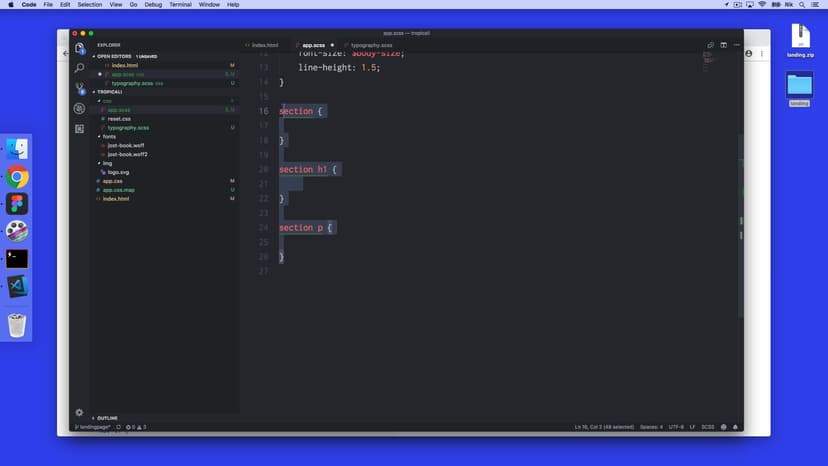Open the Debug view in activity bar
This screenshot has height=466, width=828.
point(80,108)
